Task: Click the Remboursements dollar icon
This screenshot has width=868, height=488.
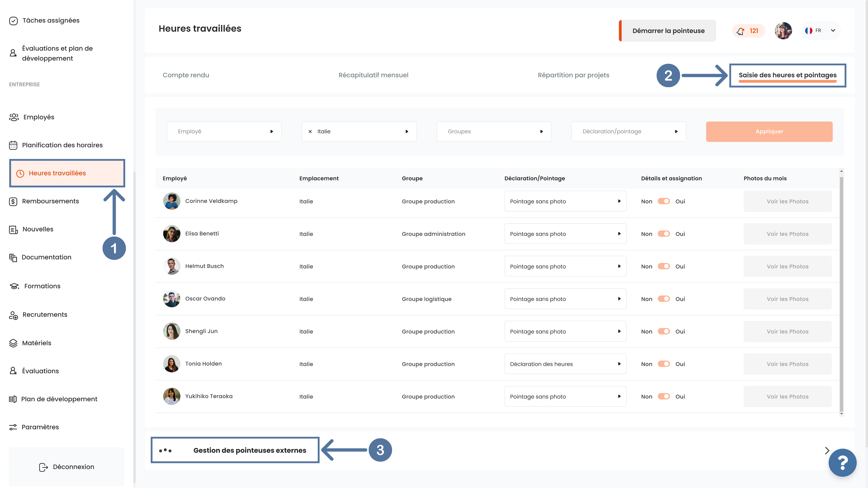Action: click(13, 201)
